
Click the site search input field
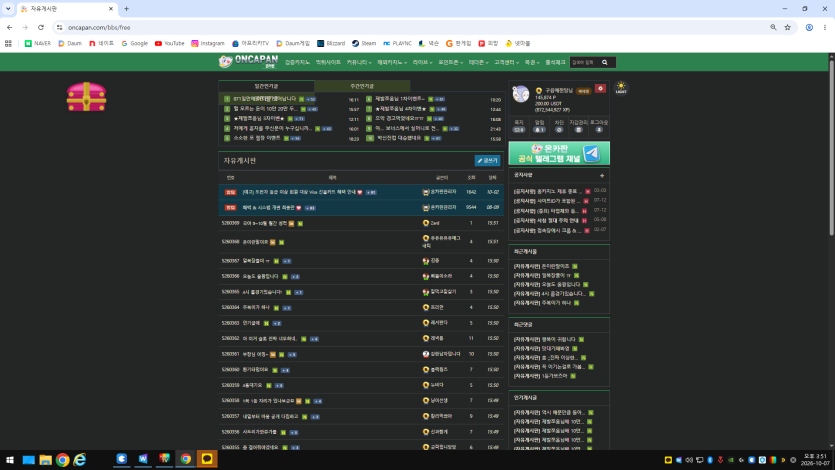pos(585,62)
